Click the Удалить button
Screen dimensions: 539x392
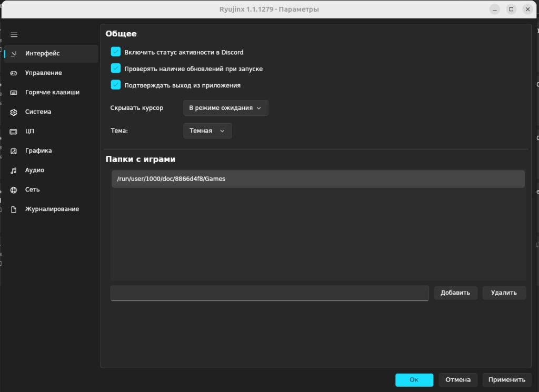pyautogui.click(x=504, y=293)
